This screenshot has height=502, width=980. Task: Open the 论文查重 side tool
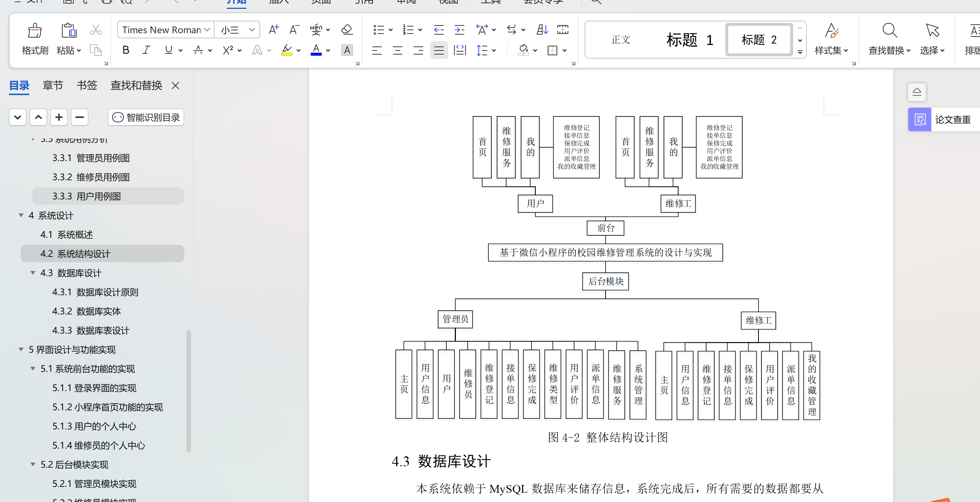pyautogui.click(x=944, y=119)
